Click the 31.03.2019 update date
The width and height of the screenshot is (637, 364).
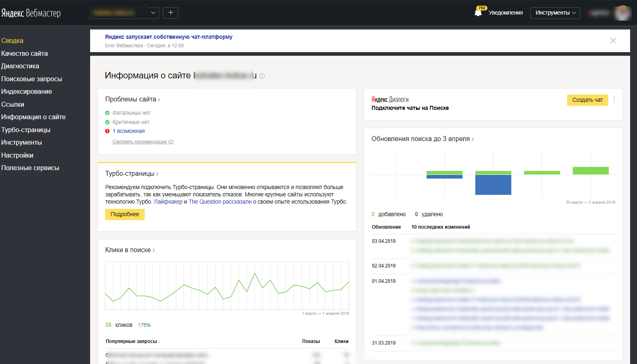[x=384, y=343]
